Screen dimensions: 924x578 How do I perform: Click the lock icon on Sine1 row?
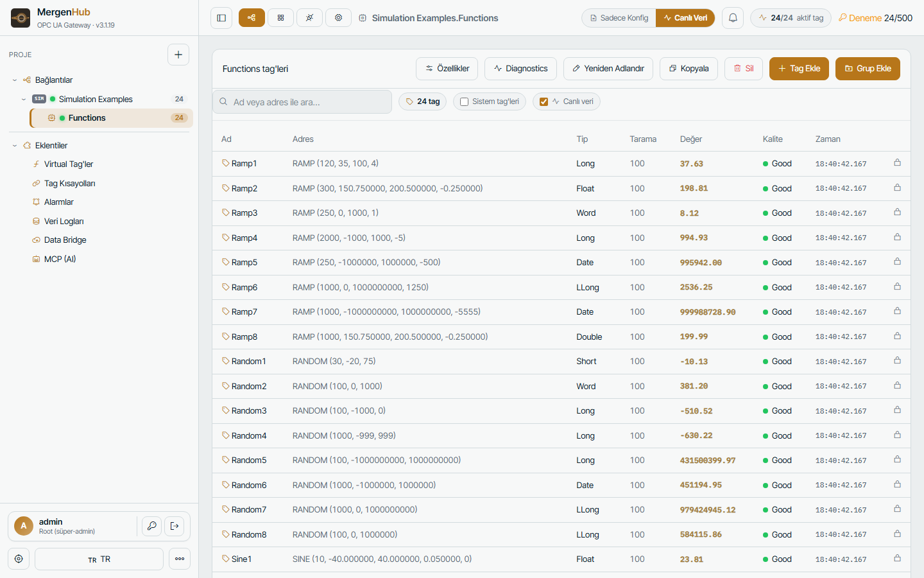(x=897, y=559)
